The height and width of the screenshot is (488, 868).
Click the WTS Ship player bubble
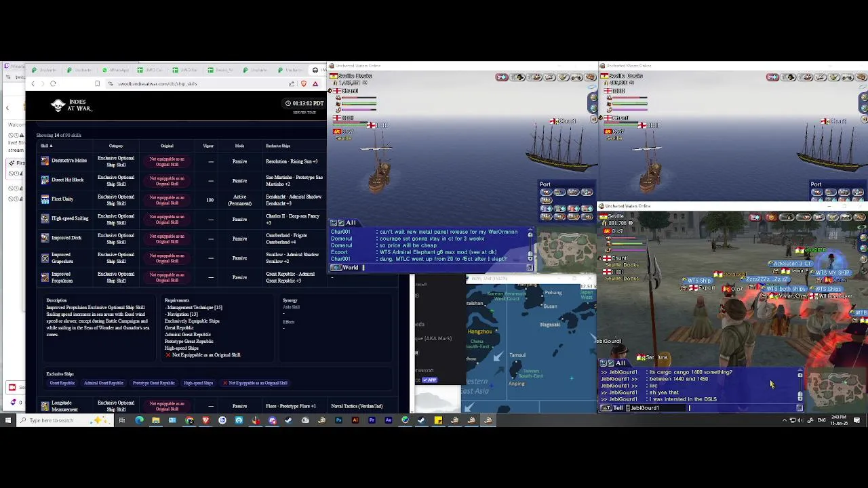(699, 281)
